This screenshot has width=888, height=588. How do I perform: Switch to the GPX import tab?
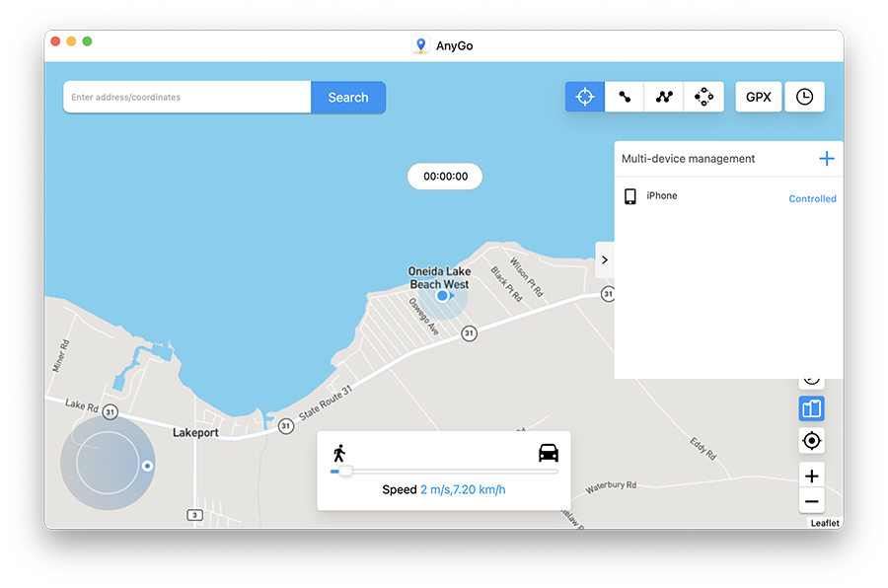(758, 96)
